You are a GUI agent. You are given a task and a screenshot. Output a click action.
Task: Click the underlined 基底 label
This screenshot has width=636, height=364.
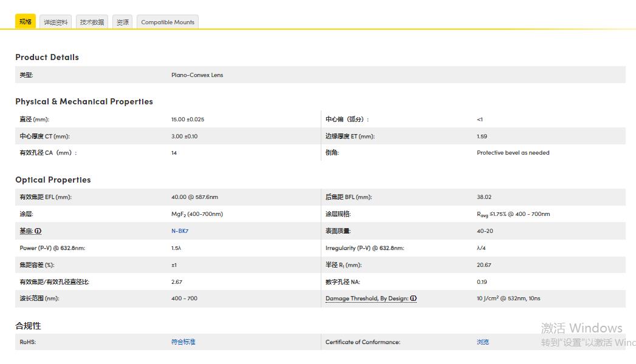tap(26, 231)
